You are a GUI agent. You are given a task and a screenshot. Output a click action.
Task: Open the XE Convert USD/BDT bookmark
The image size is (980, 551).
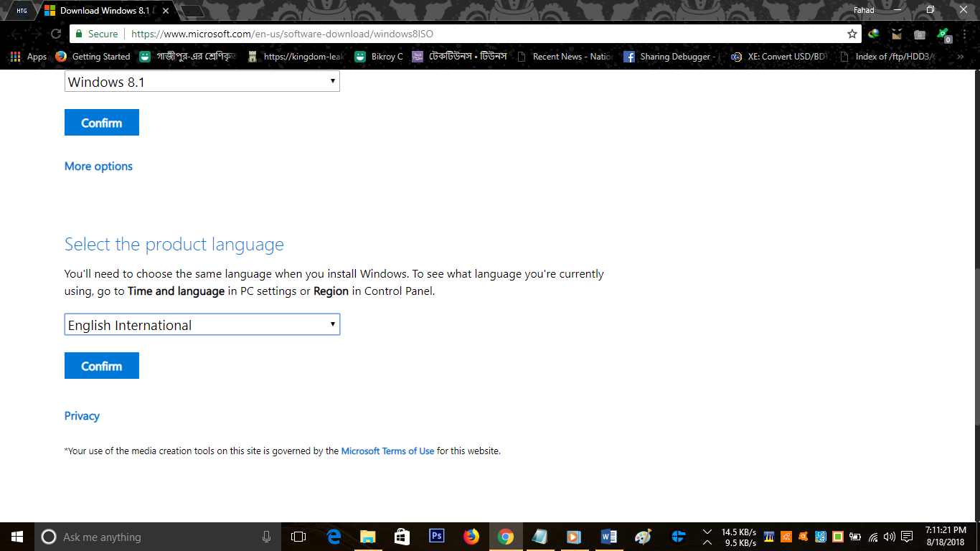tap(779, 57)
